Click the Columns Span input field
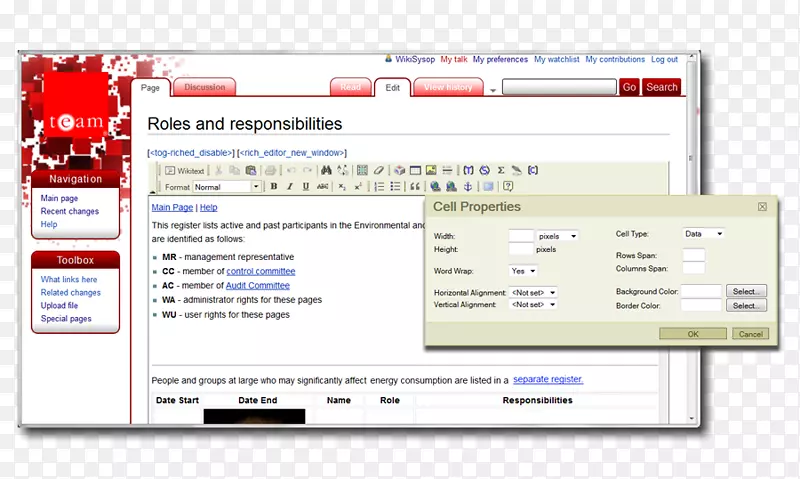This screenshot has height=479, width=800. (x=694, y=268)
